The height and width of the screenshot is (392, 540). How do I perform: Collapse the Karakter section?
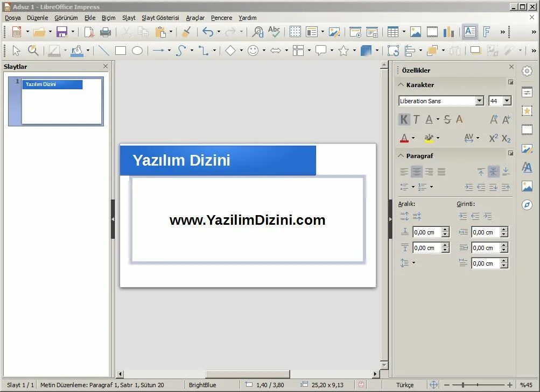401,84
